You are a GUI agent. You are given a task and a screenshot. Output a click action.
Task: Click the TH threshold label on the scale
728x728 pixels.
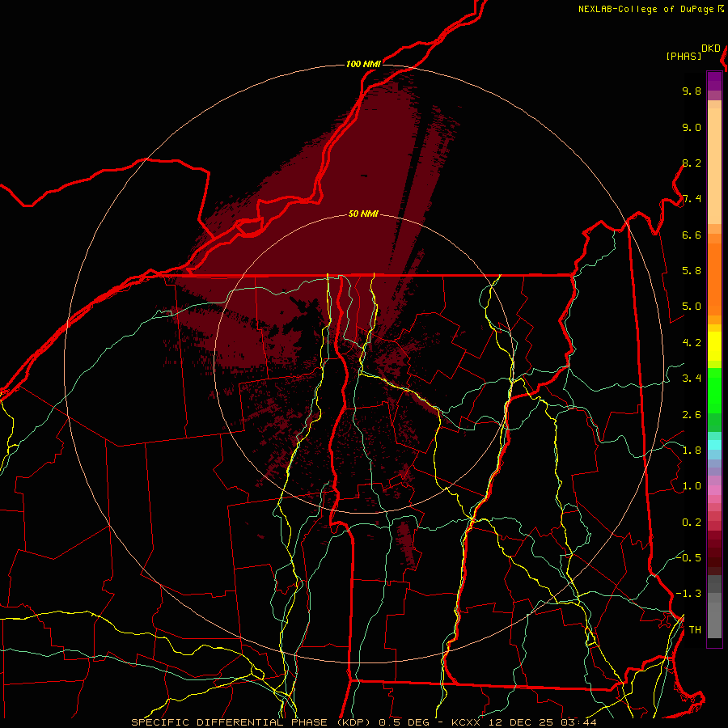695,630
